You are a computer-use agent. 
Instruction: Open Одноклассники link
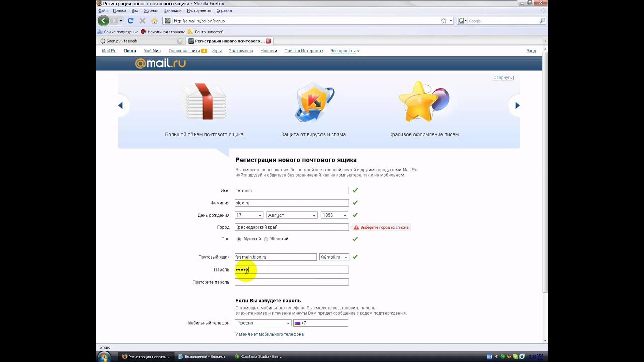pos(184,51)
